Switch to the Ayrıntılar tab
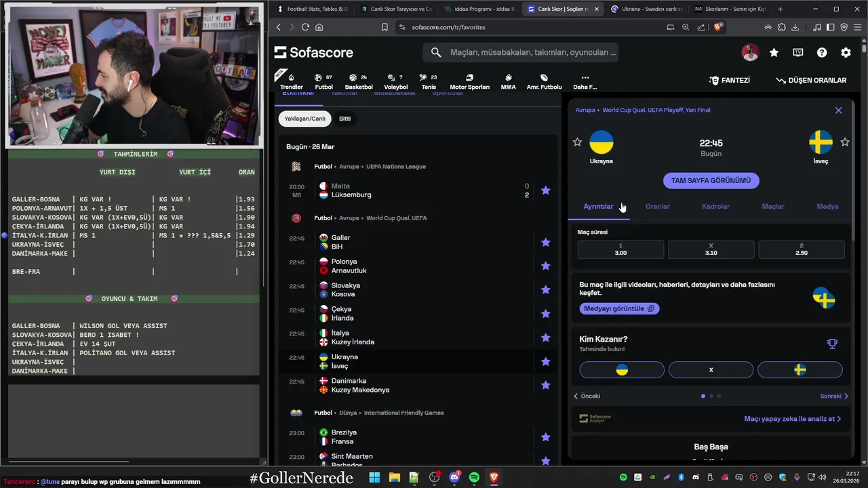This screenshot has height=488, width=868. [598, 206]
